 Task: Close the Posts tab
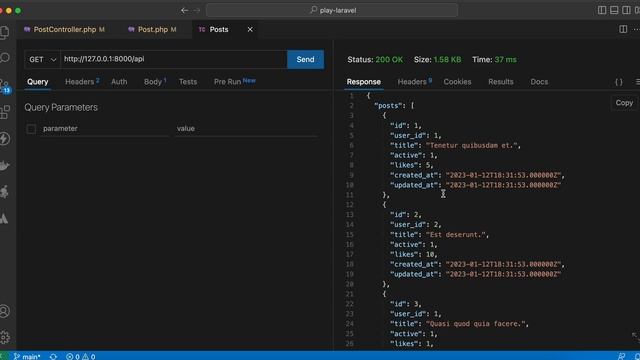tap(250, 29)
